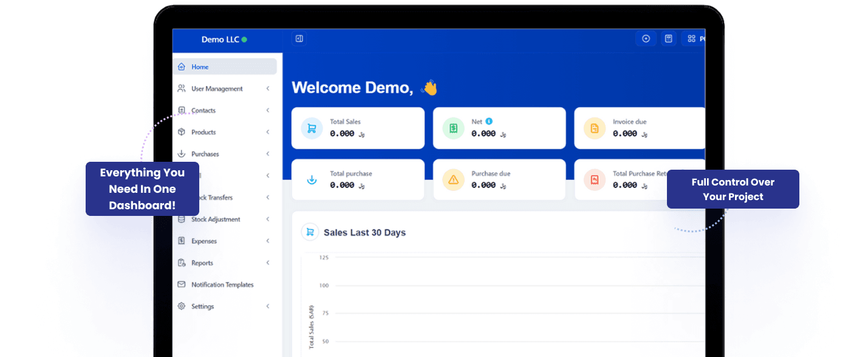Viewport: 868px width, 357px height.
Task: Click the 125 label on the chart axis
Action: click(x=324, y=258)
